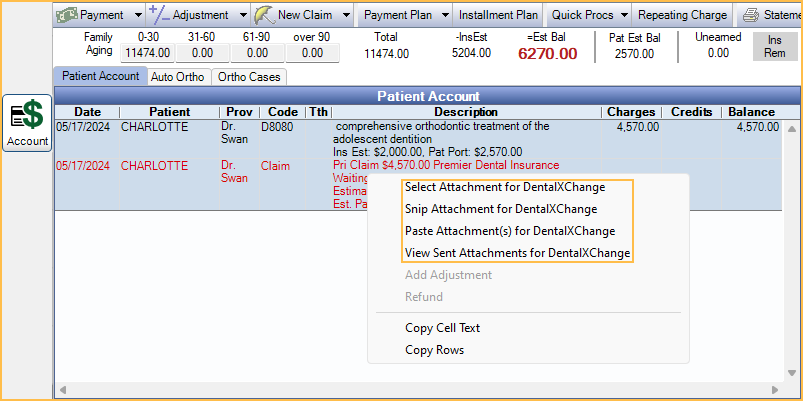Click the New Claim umbrella icon
This screenshot has height=401, width=803.
click(x=264, y=15)
